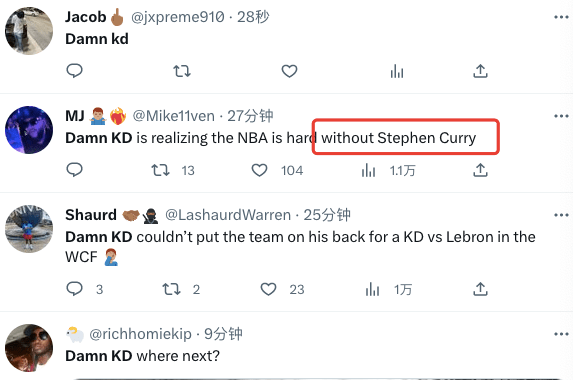Image resolution: width=573 pixels, height=380 pixels.
Task: View analytics for Jacob's tweet
Action: [396, 71]
